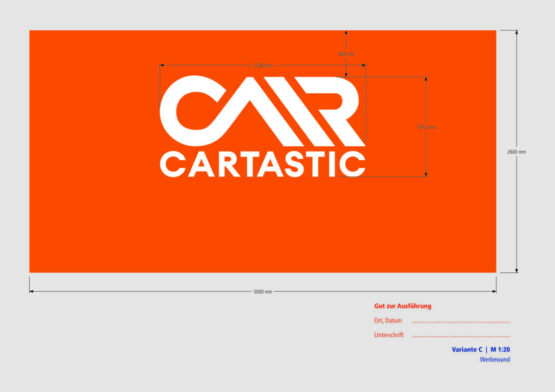Screen dimensions: 555x392
Task: Select the 1070 mm logo height label
Action: click(x=426, y=127)
